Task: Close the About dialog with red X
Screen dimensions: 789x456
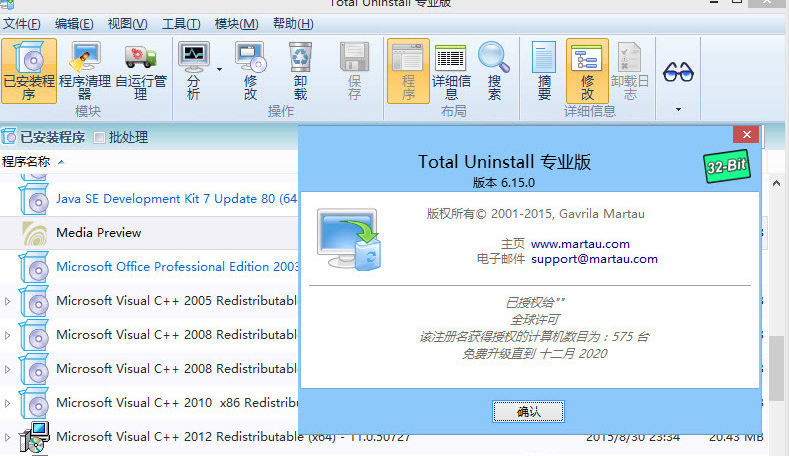Action: coord(746,134)
